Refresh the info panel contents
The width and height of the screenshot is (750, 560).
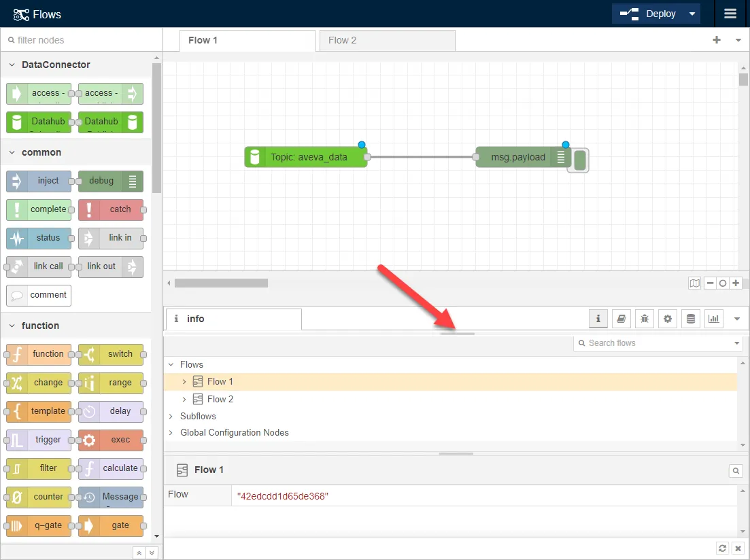coord(722,548)
